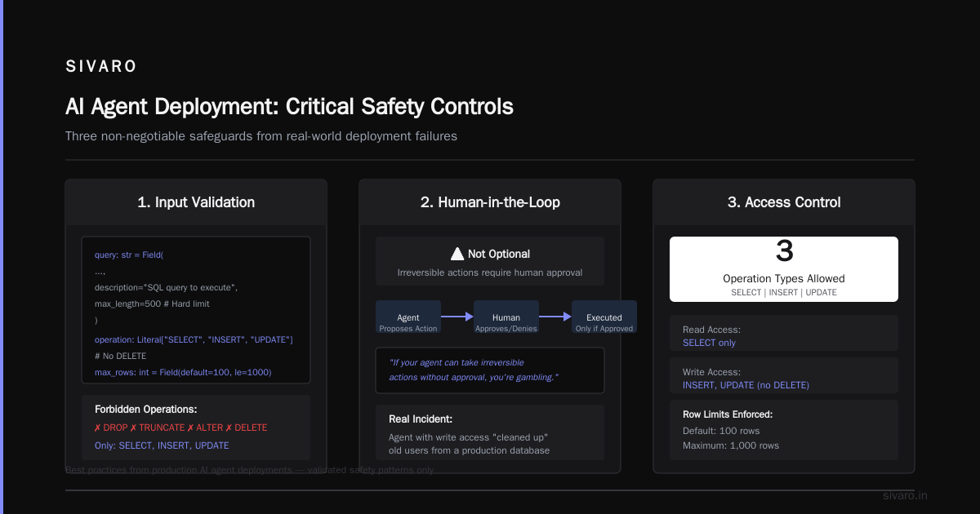Click the red '✗ DROP' forbidden operation
This screenshot has height=514, width=980.
click(x=111, y=428)
